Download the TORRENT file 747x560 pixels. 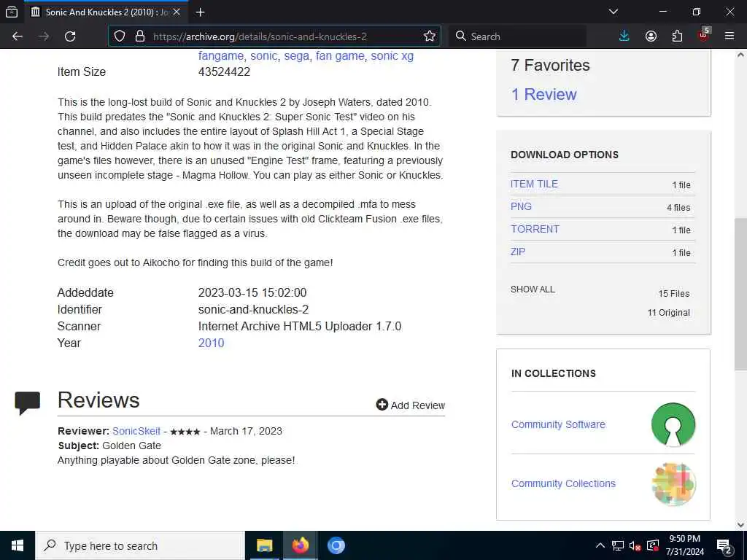click(x=535, y=229)
